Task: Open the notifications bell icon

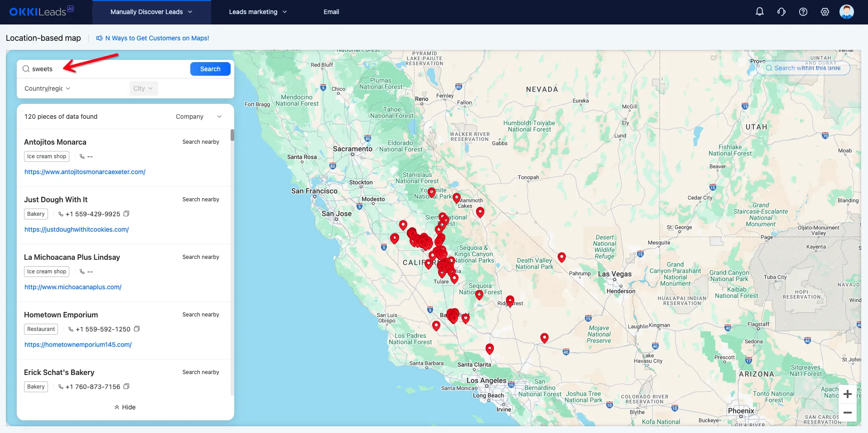Action: [x=760, y=12]
